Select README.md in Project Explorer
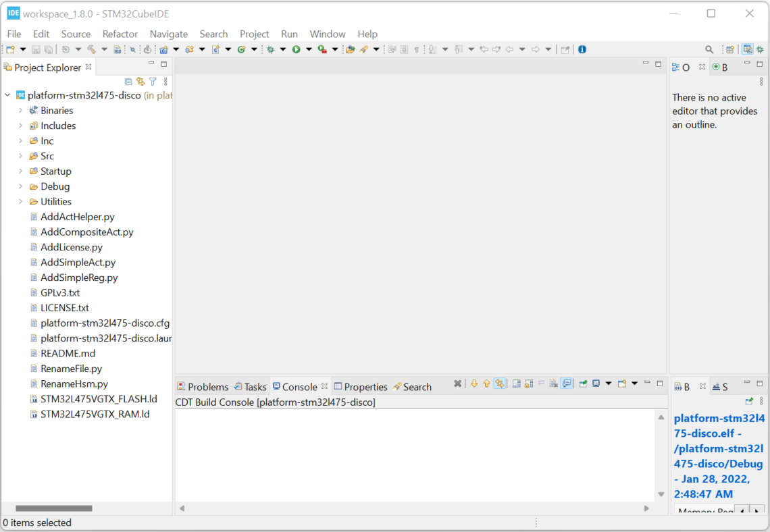The height and width of the screenshot is (532, 770). point(68,353)
